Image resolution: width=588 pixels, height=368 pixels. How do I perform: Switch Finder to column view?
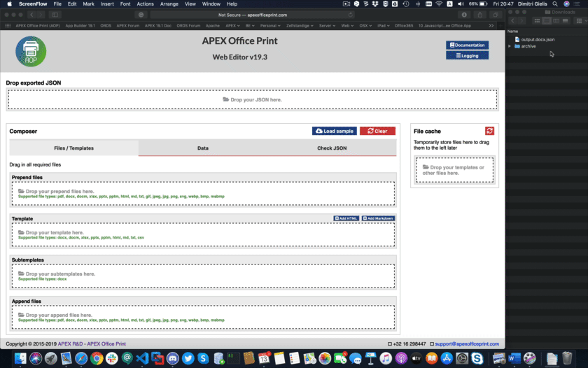tap(556, 20)
